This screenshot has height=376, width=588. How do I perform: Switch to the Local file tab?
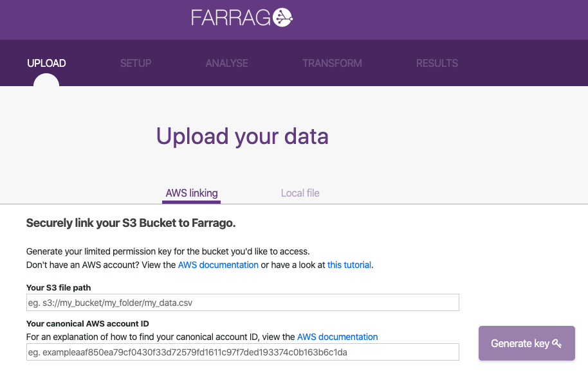[x=300, y=193]
